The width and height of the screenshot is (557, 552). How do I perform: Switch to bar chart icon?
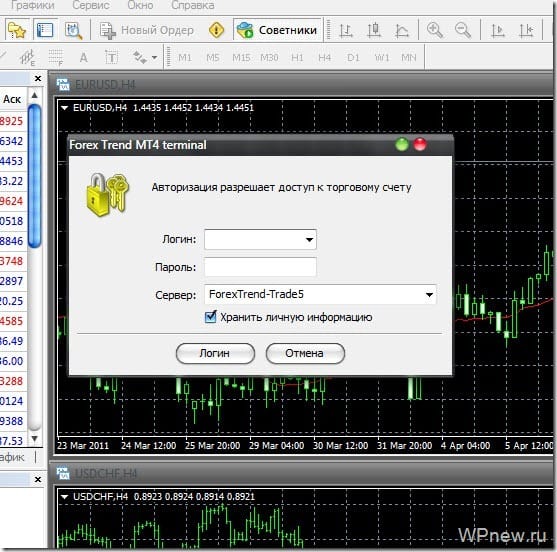pos(346,31)
